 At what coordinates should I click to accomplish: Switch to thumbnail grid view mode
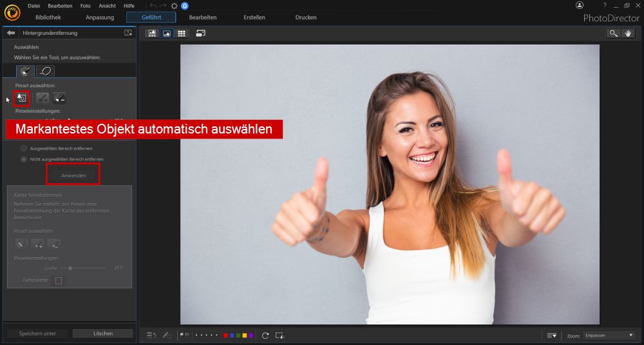click(x=182, y=33)
